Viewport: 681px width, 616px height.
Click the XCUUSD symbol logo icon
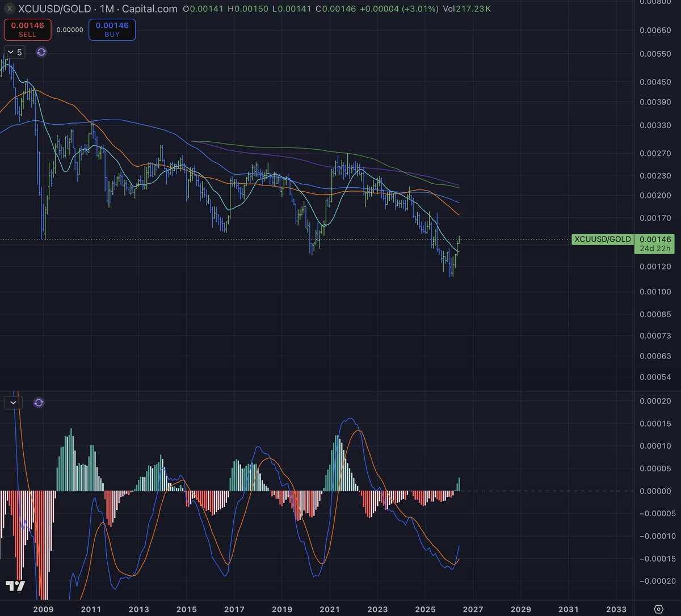(x=10, y=9)
